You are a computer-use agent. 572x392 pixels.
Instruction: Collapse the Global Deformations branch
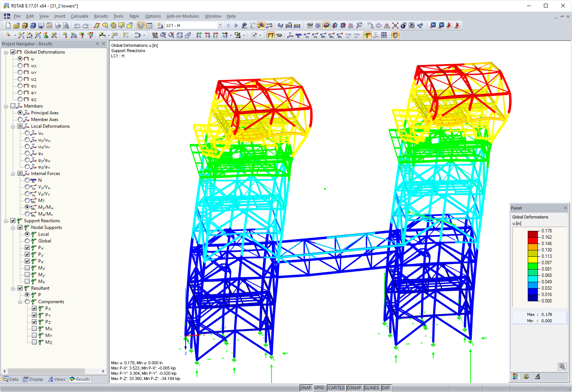click(6, 52)
